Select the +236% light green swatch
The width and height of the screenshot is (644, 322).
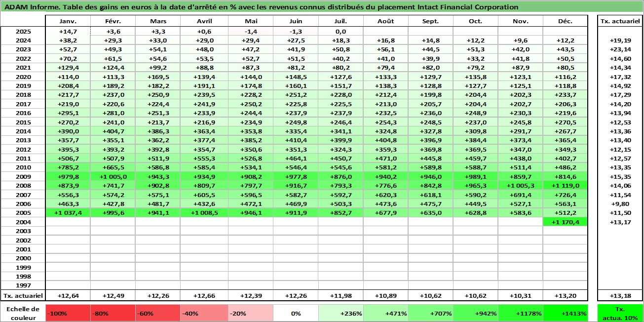[x=341, y=313]
